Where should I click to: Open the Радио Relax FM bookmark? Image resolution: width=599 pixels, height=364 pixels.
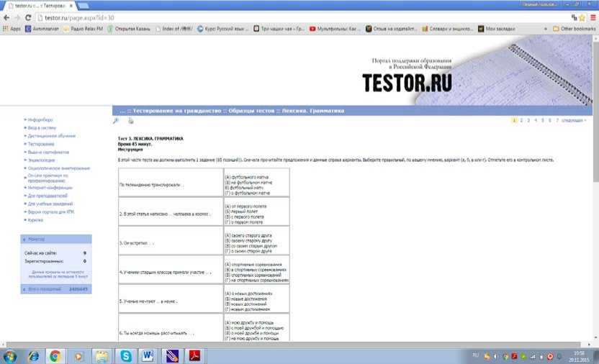84,29
